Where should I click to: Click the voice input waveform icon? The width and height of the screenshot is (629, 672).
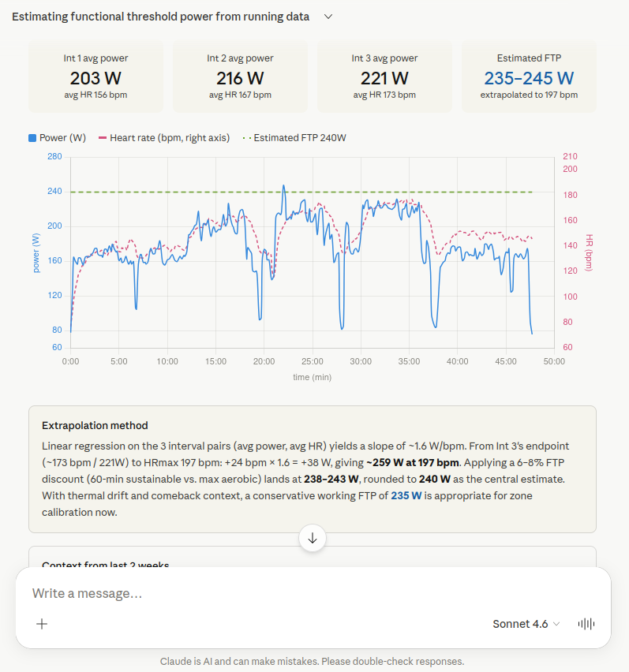pyautogui.click(x=586, y=624)
